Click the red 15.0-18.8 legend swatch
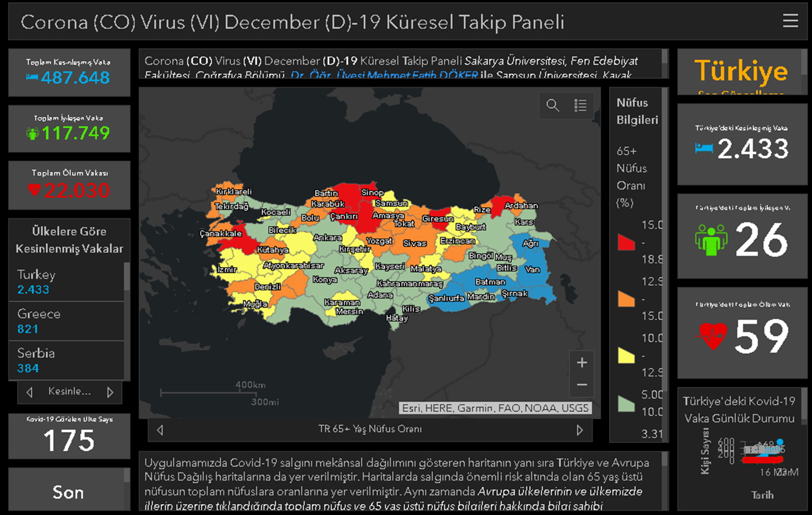812x515 pixels. [626, 243]
